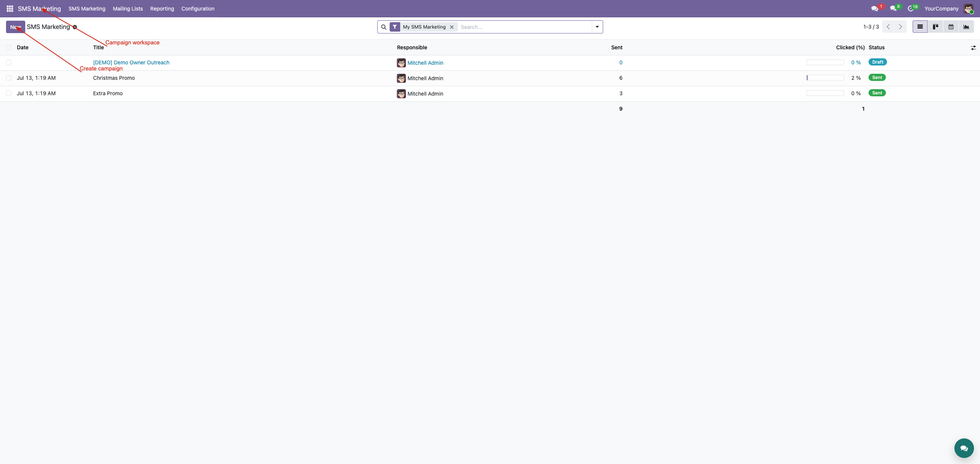This screenshot has height=464, width=980.
Task: Click the Christmas Promo clicked progress bar
Action: pos(825,78)
